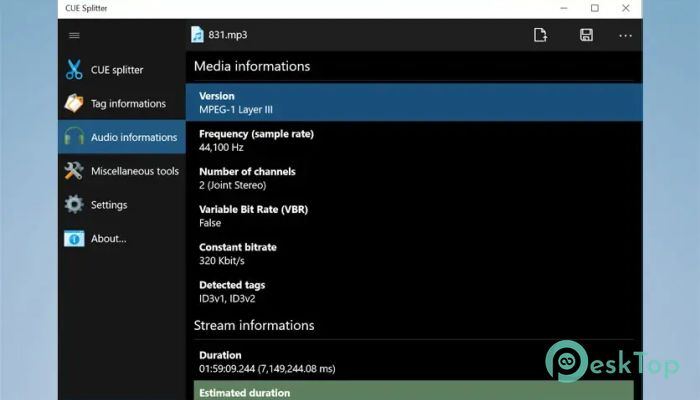Open the more options ellipsis menu

(x=625, y=35)
